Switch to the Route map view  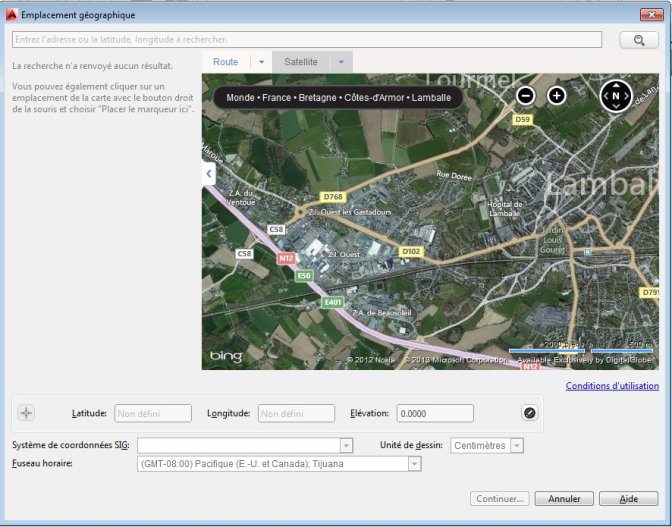point(226,62)
